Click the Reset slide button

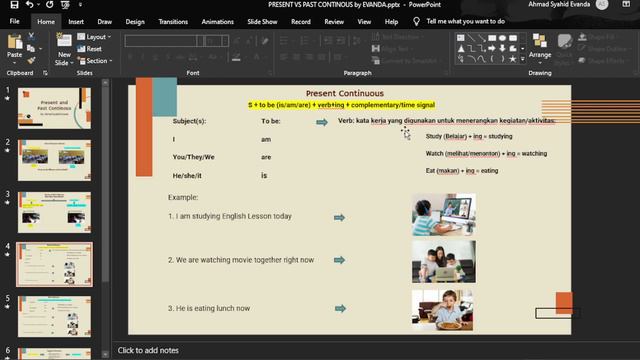[x=89, y=49]
